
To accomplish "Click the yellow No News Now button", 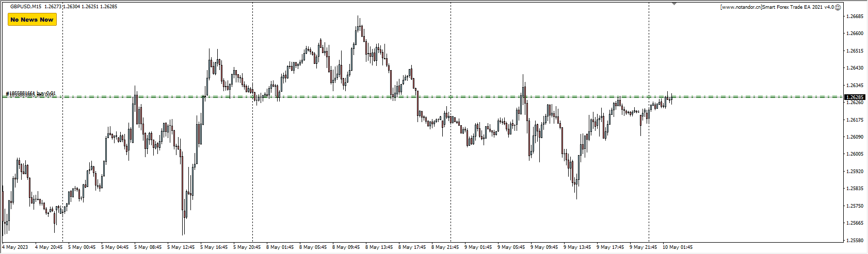I will [32, 20].
